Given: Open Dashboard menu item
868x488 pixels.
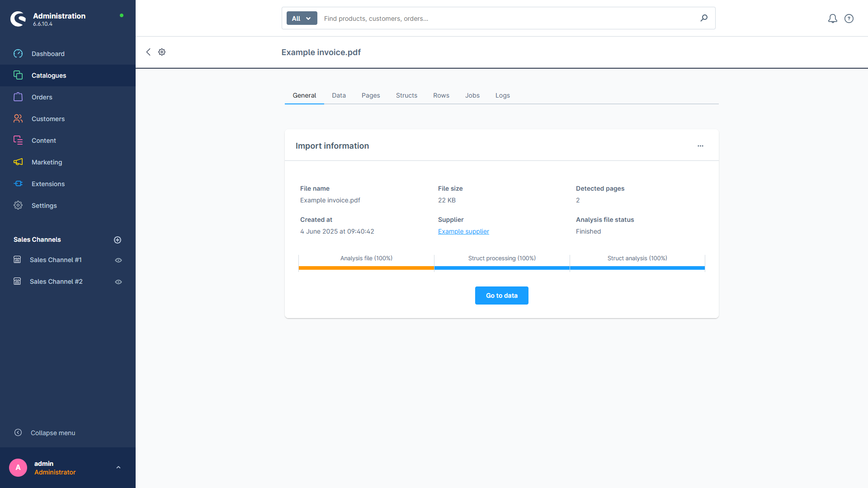Looking at the screenshot, I should 68,54.
